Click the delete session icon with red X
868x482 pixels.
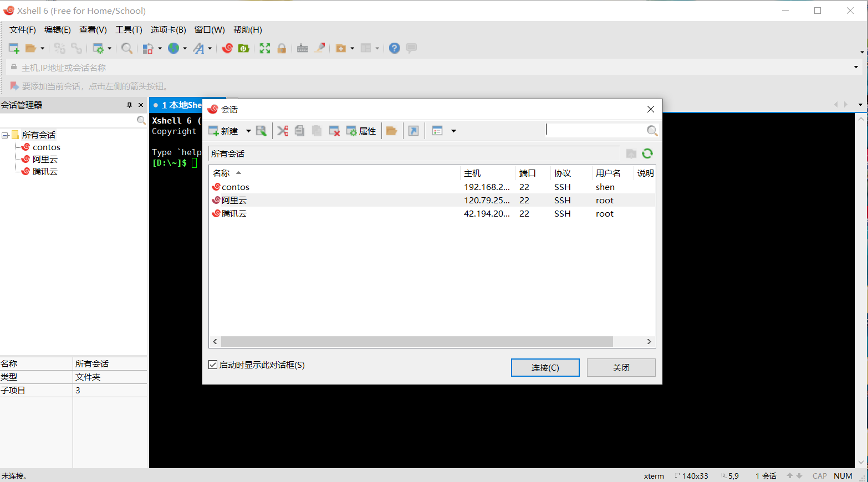coord(334,131)
